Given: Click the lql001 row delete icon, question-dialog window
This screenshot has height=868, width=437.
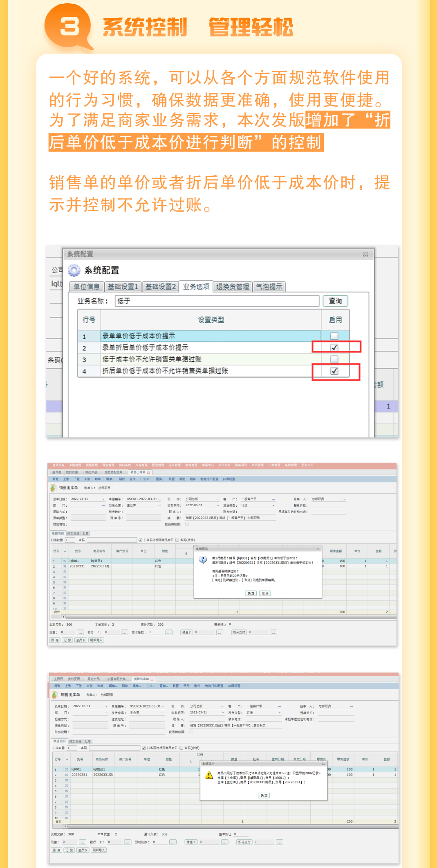Looking at the screenshot, I should 64,561.
